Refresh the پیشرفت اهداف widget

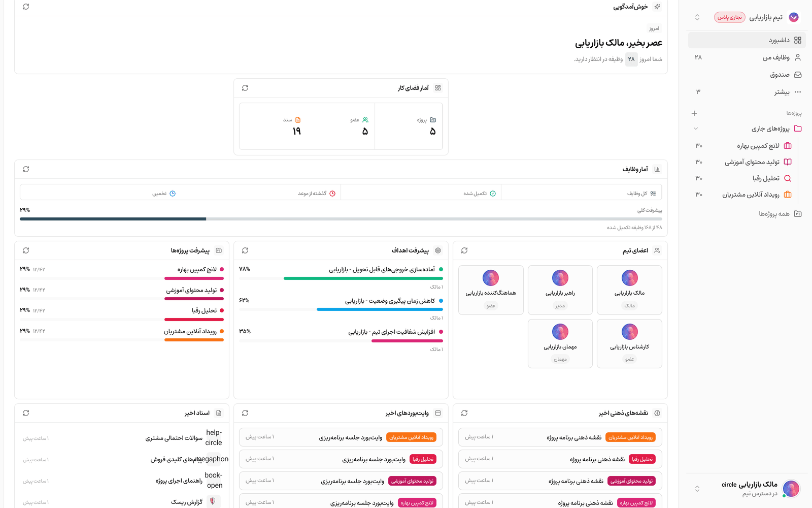(245, 250)
